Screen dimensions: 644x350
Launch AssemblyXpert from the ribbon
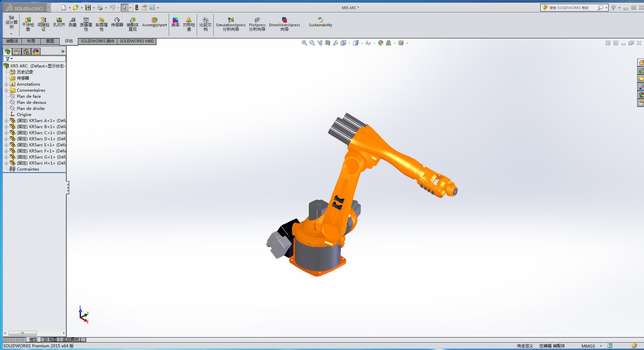[154, 23]
